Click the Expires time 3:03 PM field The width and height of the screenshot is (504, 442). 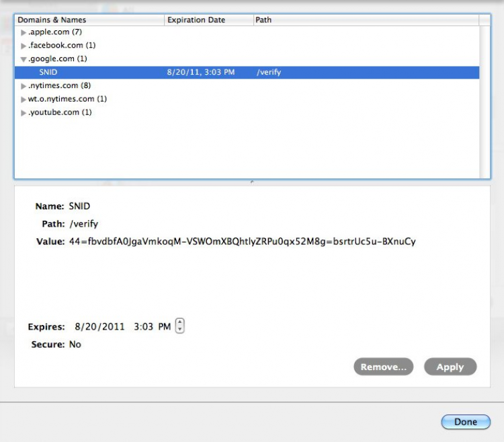click(x=152, y=326)
